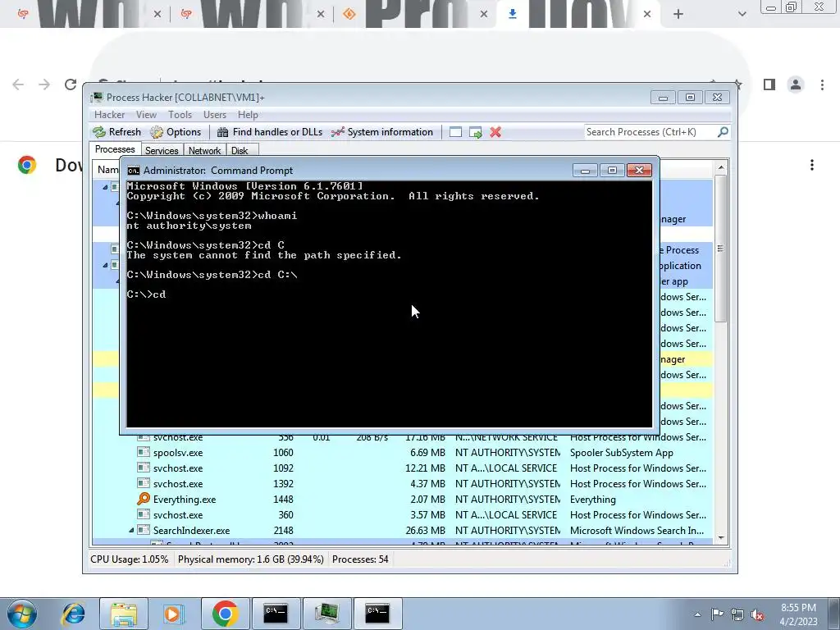Click the CPU Usage: 1.05% status entry
840x630 pixels.
click(129, 559)
